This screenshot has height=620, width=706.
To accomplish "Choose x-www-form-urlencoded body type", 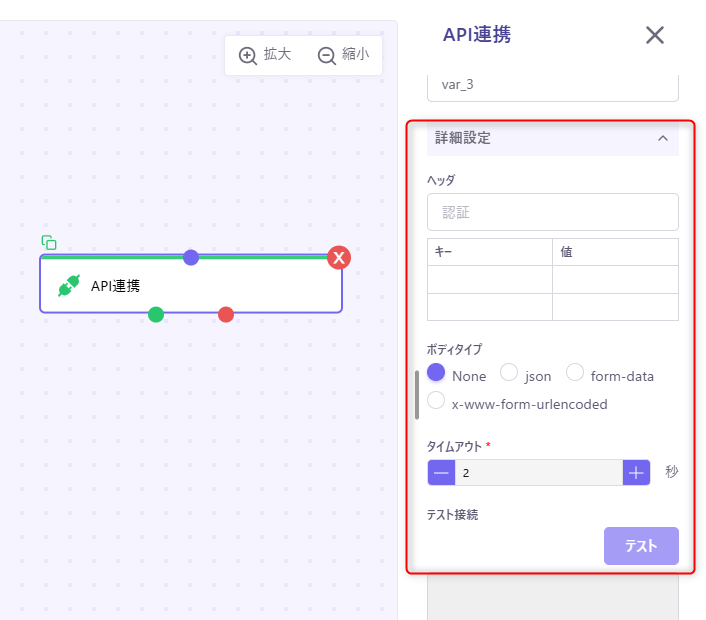I will [436, 401].
